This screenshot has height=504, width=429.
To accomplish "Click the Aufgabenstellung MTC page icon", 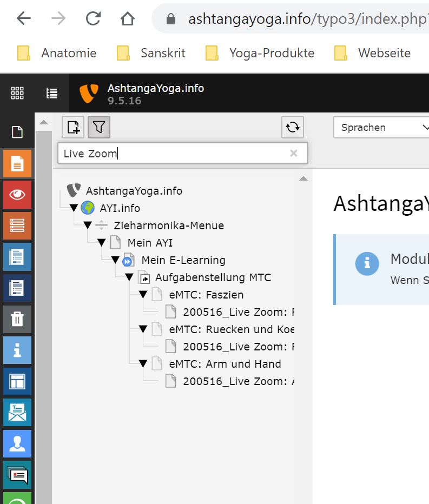I will point(144,277).
